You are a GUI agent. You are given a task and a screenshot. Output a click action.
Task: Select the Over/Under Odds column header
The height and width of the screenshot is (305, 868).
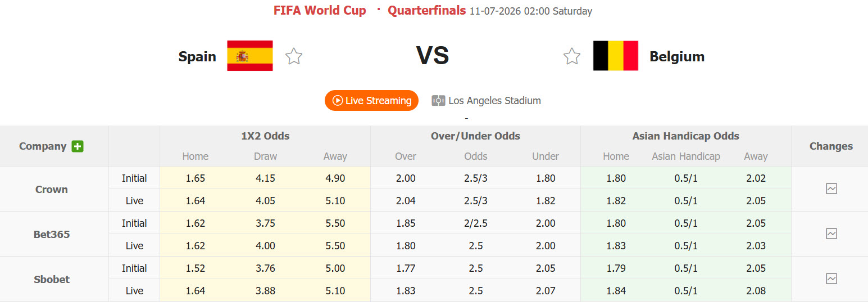(475, 136)
